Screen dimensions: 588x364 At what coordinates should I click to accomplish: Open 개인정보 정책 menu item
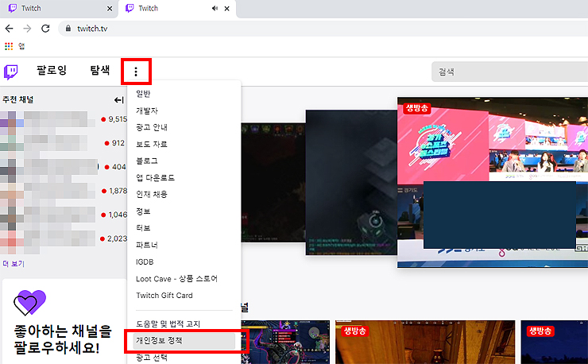point(184,341)
